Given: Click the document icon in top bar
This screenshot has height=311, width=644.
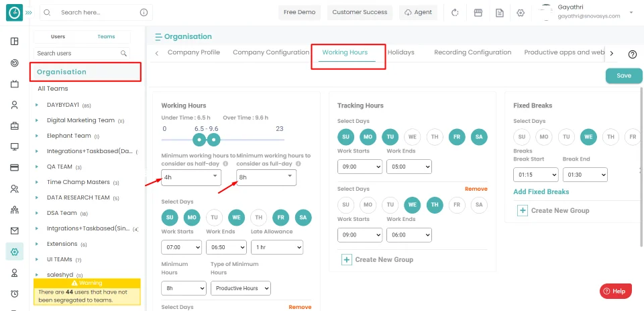Looking at the screenshot, I should [x=499, y=13].
